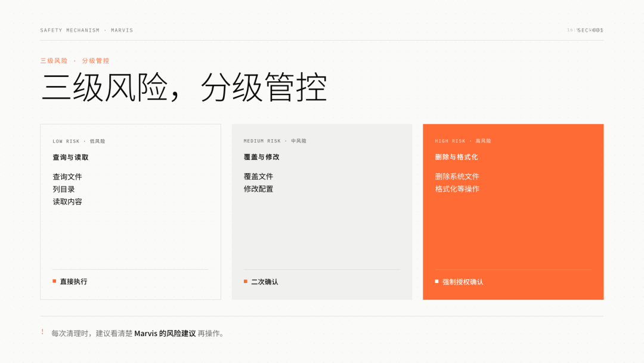Image resolution: width=644 pixels, height=363 pixels.
Task: Click the item 查询文件
Action: pyautogui.click(x=67, y=177)
